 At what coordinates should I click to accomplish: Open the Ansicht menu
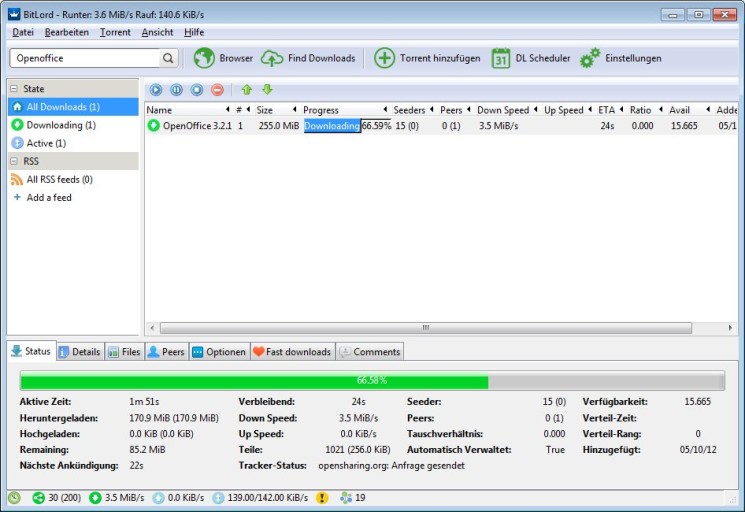(x=157, y=32)
